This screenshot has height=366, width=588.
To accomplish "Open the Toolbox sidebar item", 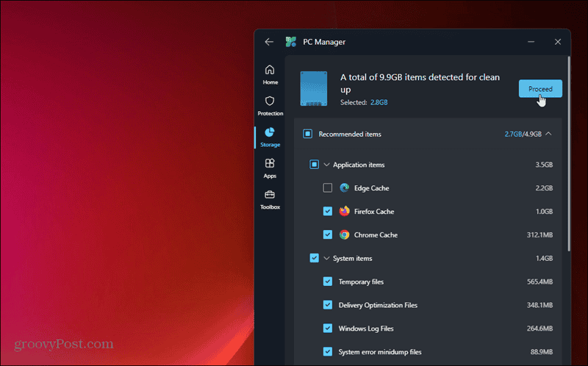I will [x=270, y=199].
